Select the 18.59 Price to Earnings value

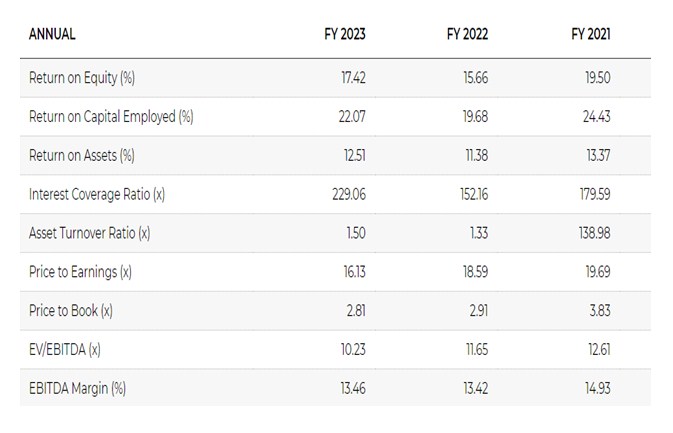tap(474, 272)
